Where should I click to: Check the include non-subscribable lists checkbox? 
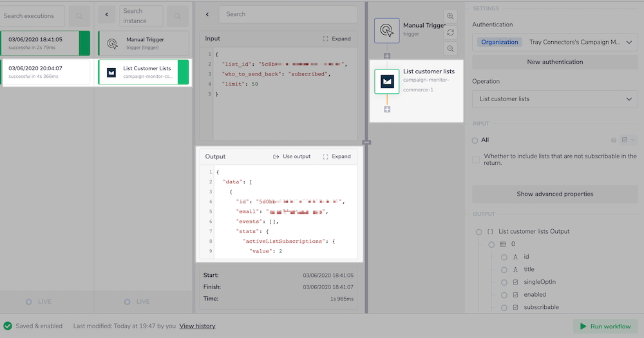point(476,159)
